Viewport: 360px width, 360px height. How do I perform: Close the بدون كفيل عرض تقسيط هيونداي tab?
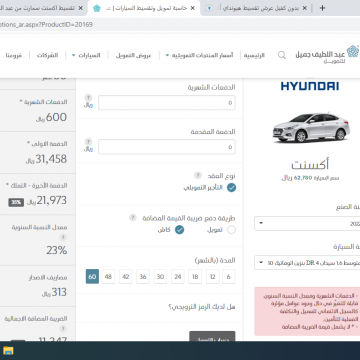pos(304,8)
